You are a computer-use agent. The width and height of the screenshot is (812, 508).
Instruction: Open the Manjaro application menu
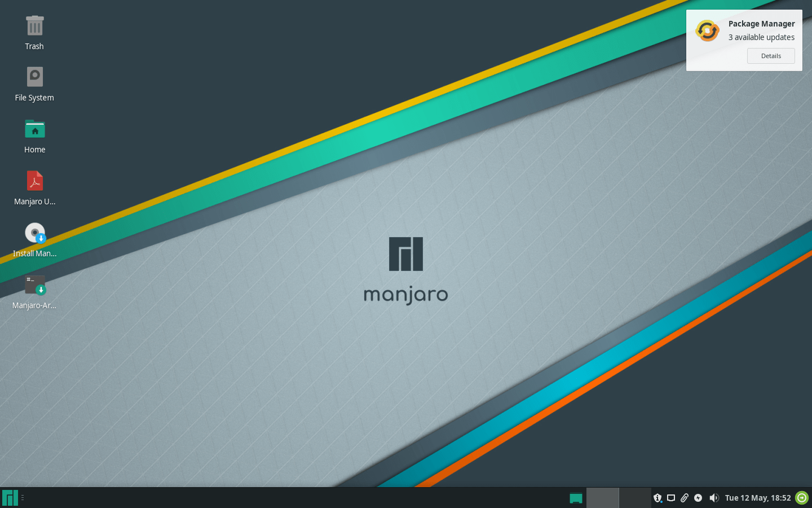(10, 498)
